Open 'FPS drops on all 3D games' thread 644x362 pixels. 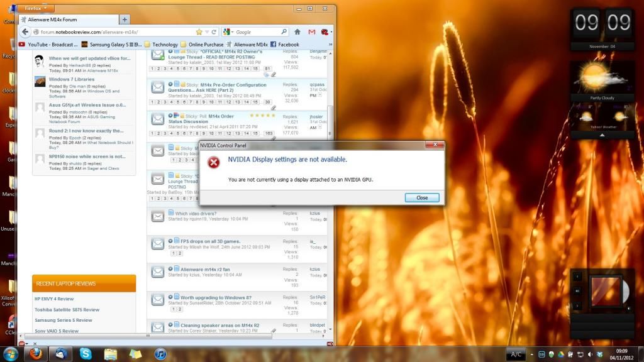pyautogui.click(x=210, y=241)
